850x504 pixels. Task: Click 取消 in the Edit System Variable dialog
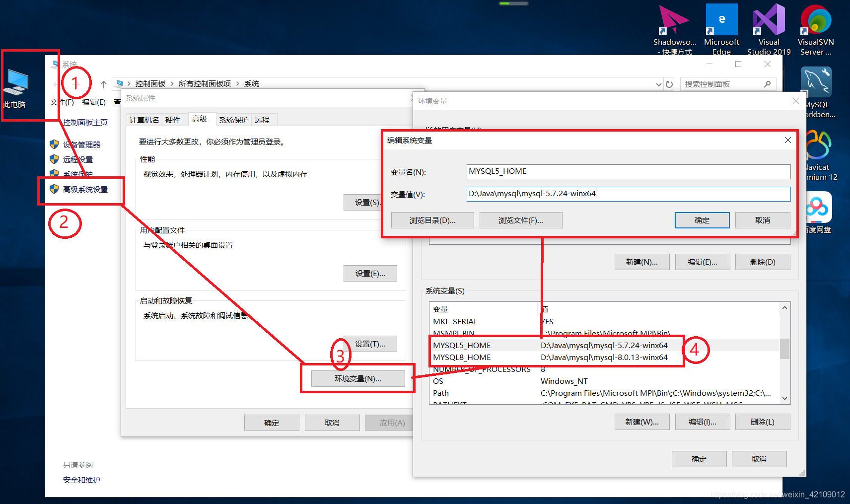(x=763, y=220)
